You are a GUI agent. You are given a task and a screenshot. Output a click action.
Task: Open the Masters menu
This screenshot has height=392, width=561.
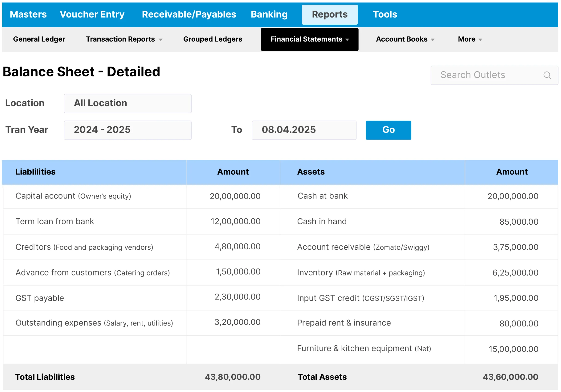pos(28,14)
